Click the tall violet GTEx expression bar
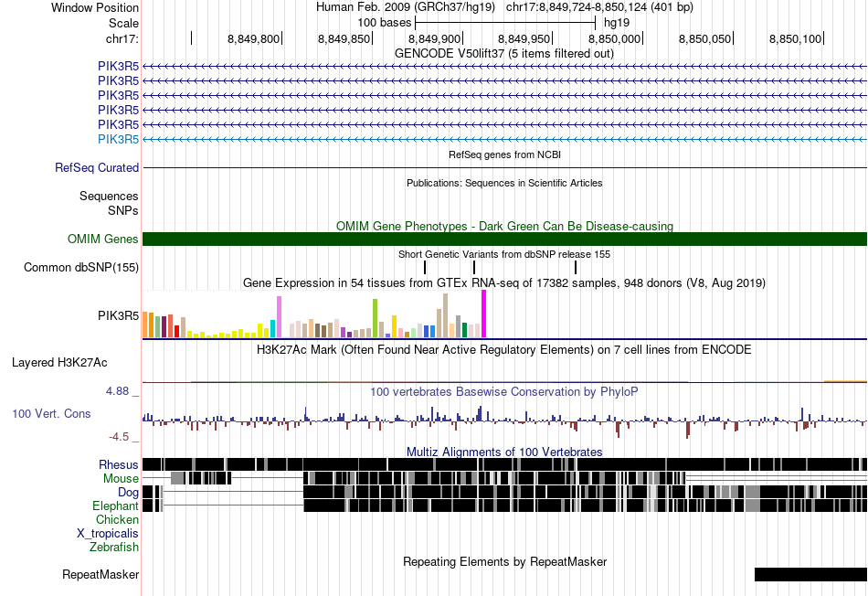The height and width of the screenshot is (596, 868). (x=279, y=317)
